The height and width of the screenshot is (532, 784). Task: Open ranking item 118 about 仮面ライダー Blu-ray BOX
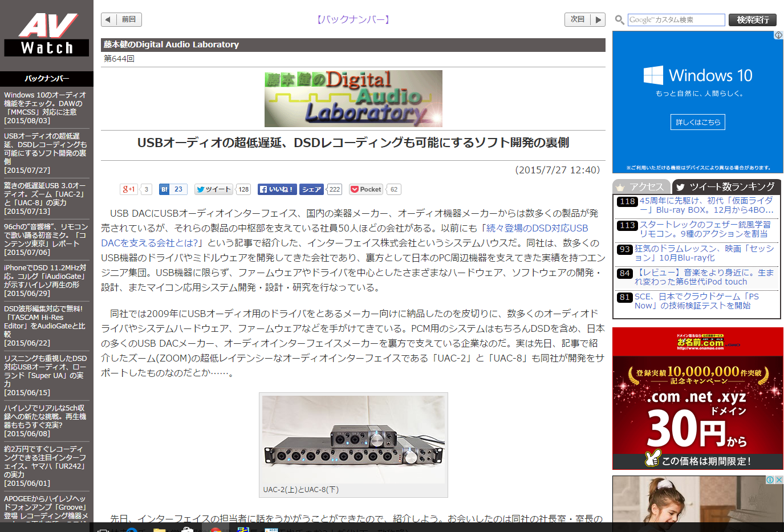(x=706, y=205)
